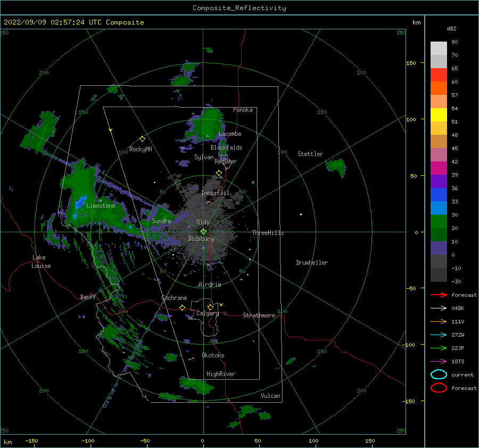Screen dimensions: 479x448
Task: Click the RedDeer city label
Action: tap(226, 161)
